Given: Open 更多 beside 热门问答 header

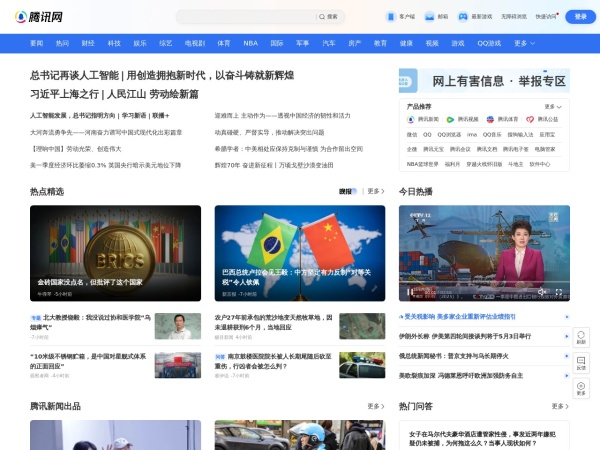Looking at the screenshot, I should (x=560, y=406).
